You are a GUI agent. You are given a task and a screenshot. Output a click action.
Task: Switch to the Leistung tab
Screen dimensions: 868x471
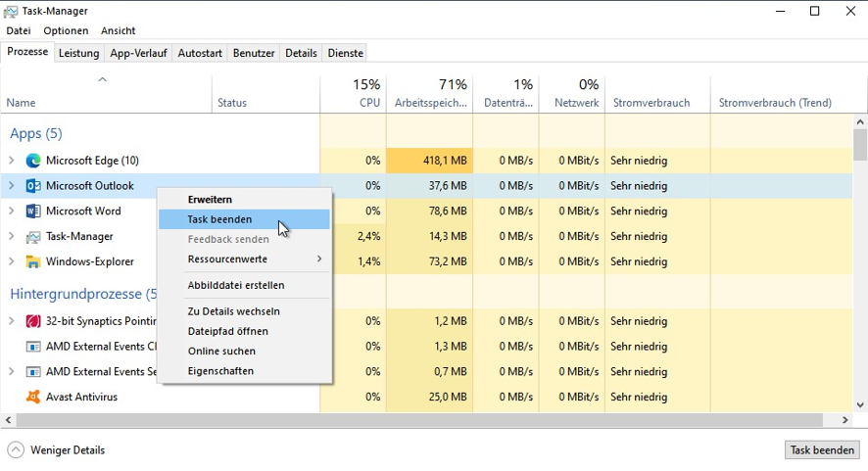coord(78,53)
